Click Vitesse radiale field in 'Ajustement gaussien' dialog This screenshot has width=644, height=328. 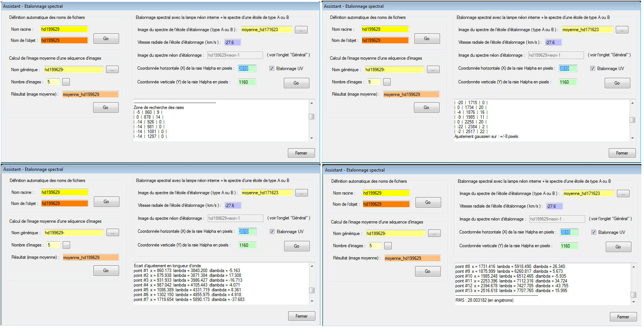pyautogui.click(x=553, y=43)
